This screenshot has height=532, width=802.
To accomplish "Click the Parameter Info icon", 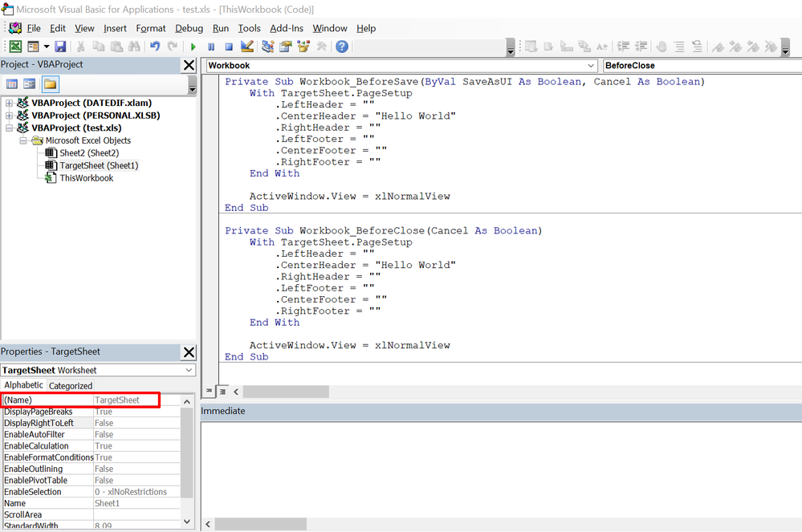I will (x=584, y=47).
